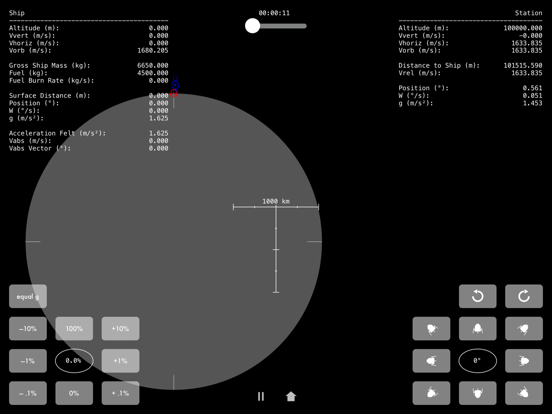This screenshot has width=552, height=414.
Task: Click the Surface Distance readout
Action: [x=89, y=96]
